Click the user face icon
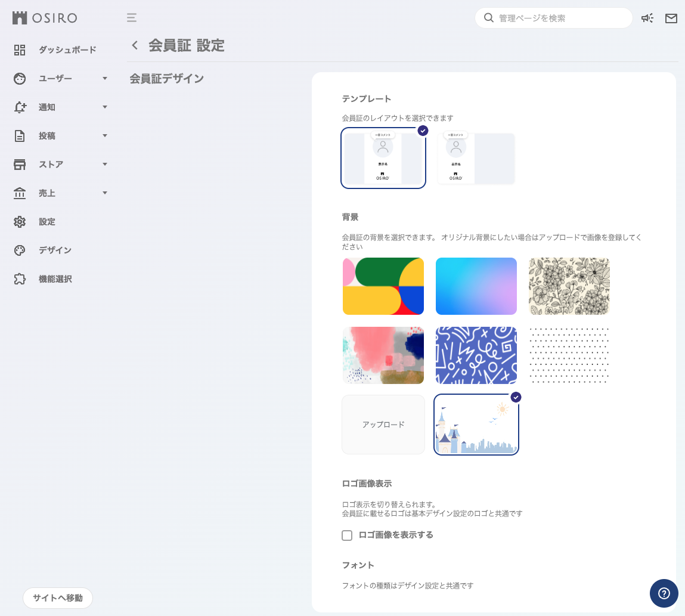The width and height of the screenshot is (685, 616). (20, 79)
